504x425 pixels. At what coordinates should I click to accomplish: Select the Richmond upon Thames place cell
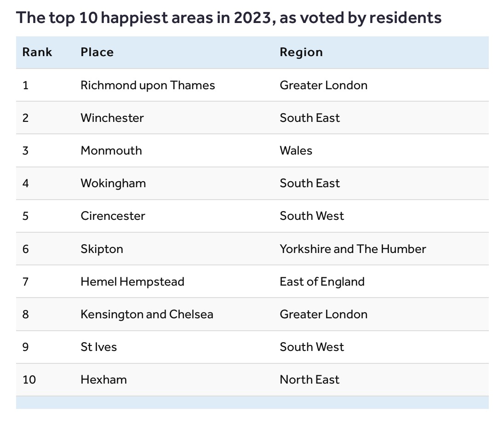pyautogui.click(x=148, y=85)
